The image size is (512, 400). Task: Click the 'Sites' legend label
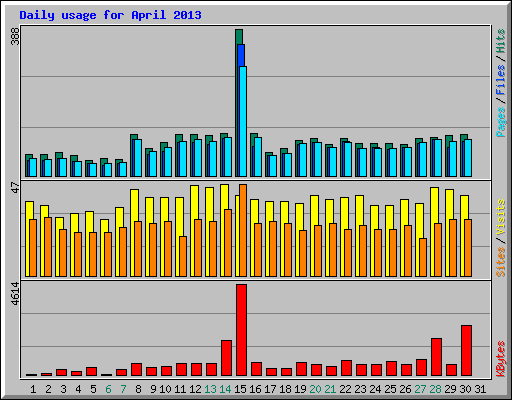500,262
